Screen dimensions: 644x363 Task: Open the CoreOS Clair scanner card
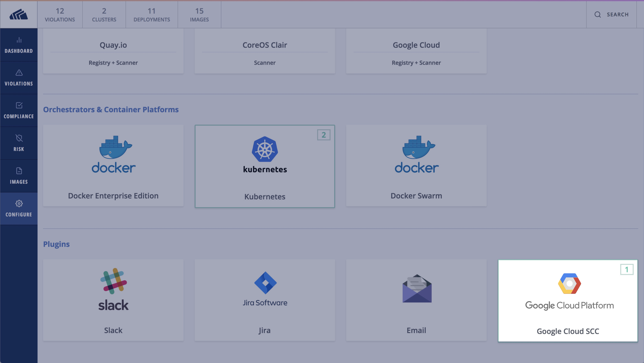click(265, 51)
